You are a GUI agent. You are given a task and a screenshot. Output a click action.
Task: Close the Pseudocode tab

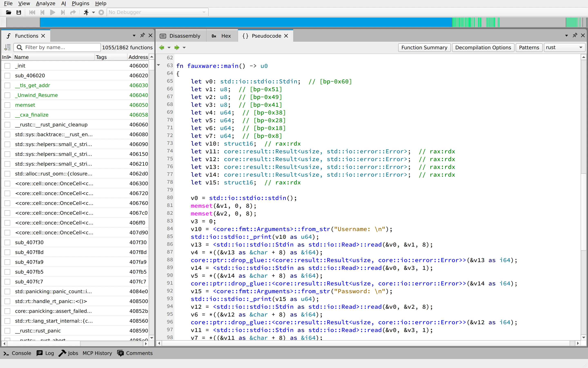pyautogui.click(x=286, y=36)
